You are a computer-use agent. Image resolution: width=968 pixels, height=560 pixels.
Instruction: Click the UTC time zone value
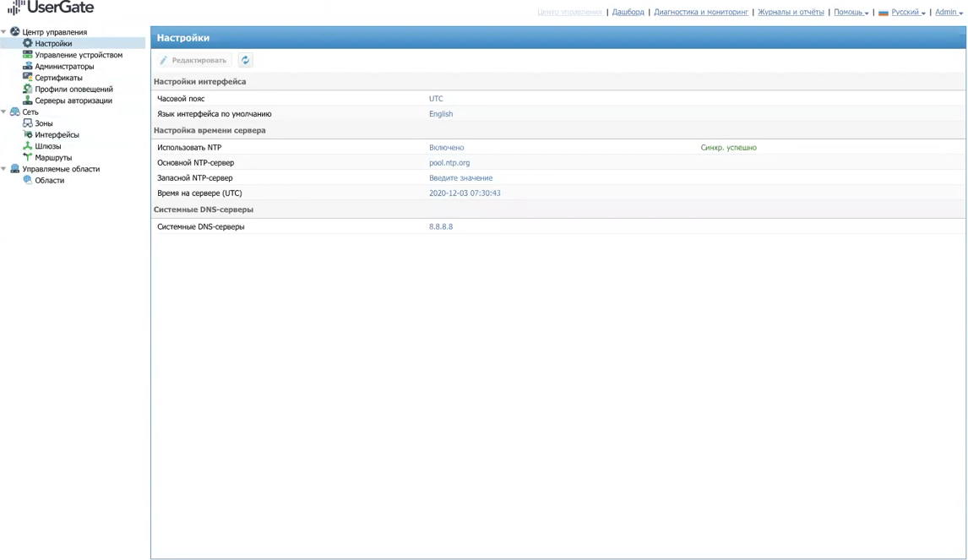[436, 99]
